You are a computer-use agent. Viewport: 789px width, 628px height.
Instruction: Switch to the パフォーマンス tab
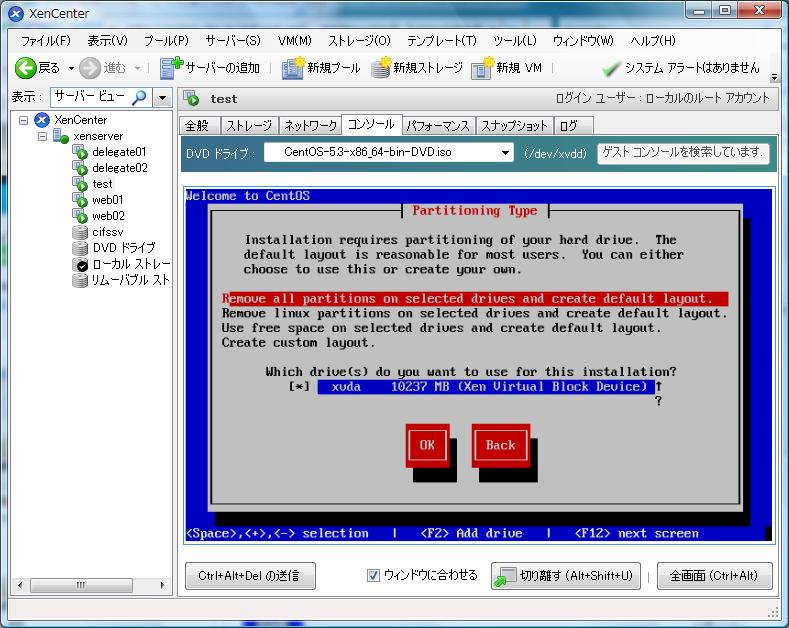pos(438,125)
